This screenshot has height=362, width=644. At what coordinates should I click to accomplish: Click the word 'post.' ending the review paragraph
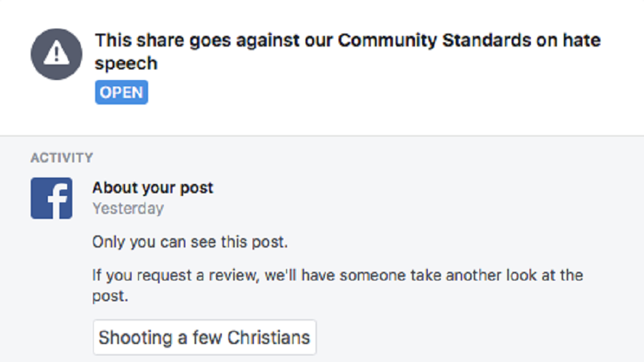(110, 296)
